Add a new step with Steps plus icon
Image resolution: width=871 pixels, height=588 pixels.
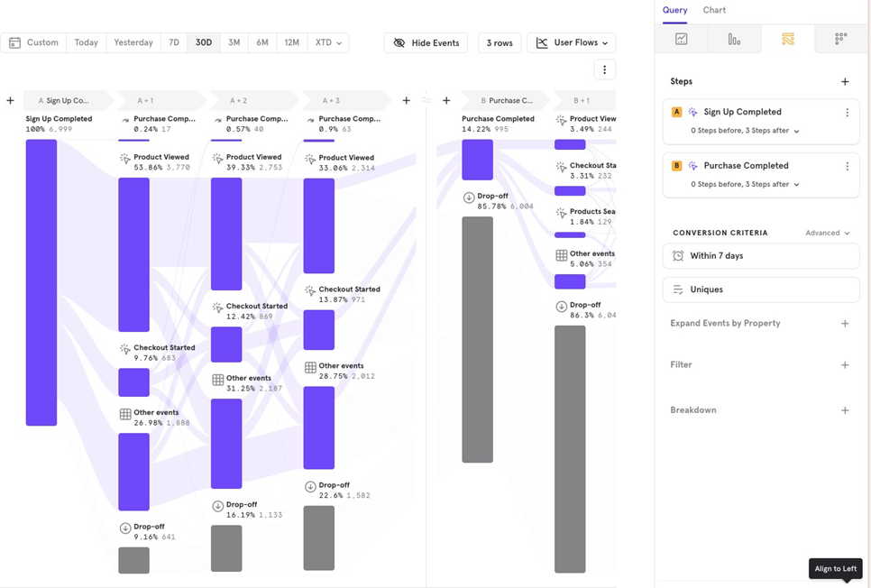(x=845, y=82)
